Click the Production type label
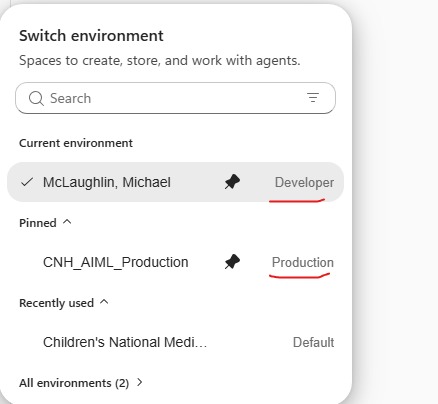Viewport: 438px width, 404px height. pos(303,262)
